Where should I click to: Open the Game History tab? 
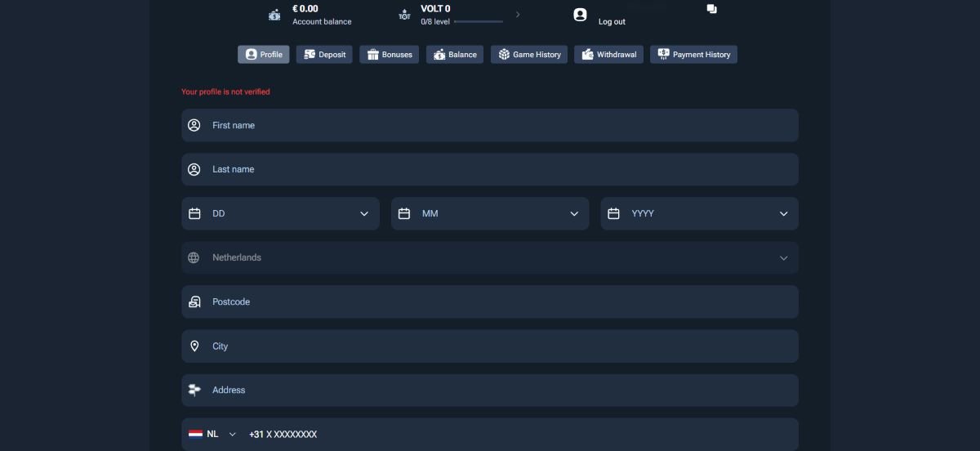tap(529, 55)
